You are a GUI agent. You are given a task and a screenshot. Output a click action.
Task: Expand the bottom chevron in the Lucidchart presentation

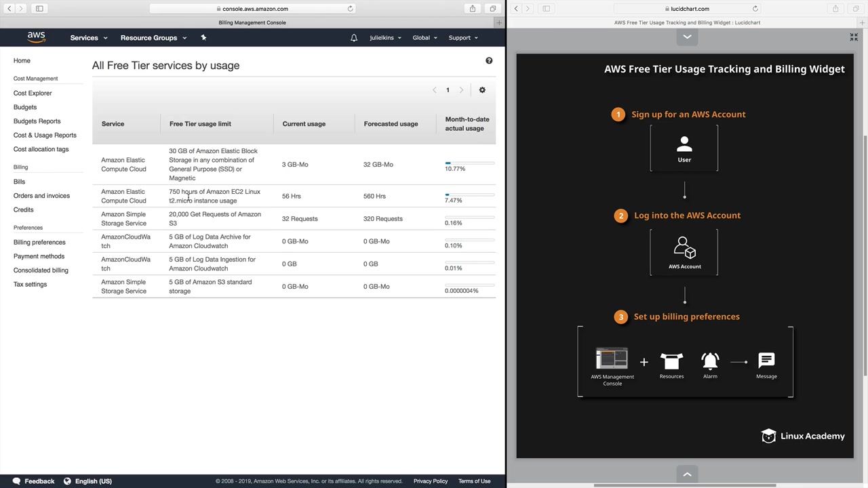point(687,475)
